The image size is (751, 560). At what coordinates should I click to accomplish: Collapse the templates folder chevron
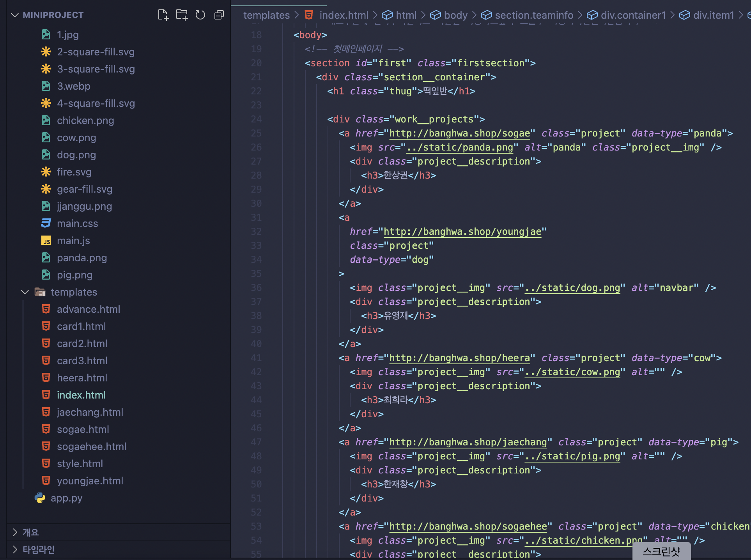pyautogui.click(x=25, y=292)
